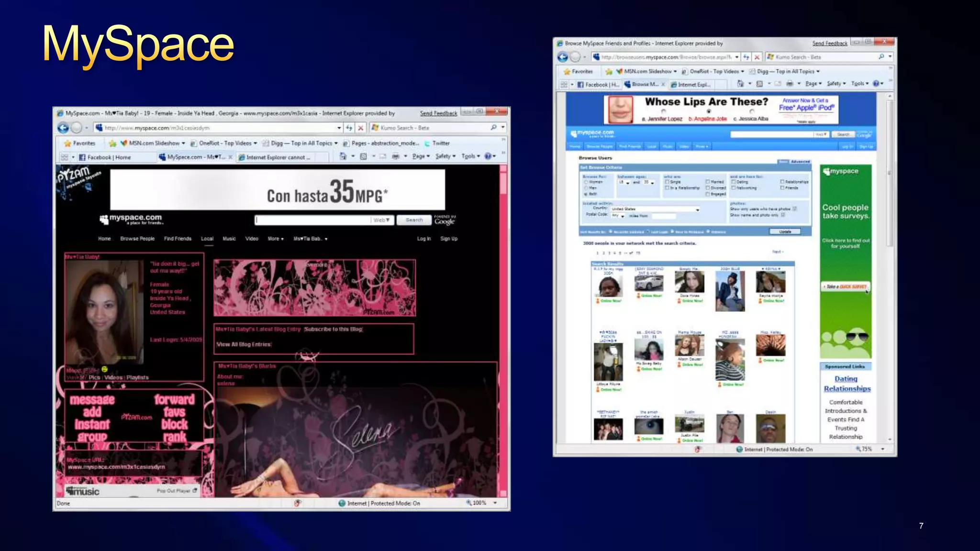This screenshot has width=980, height=551.
Task: Open Favorites star in the Ms Tia Baby profile window
Action: click(x=67, y=143)
